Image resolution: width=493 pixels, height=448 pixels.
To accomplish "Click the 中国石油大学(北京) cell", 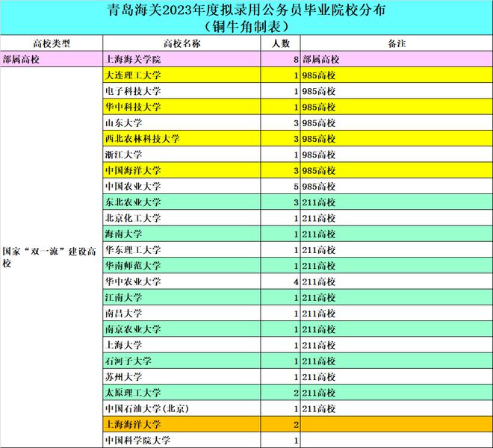I will click(x=182, y=408).
